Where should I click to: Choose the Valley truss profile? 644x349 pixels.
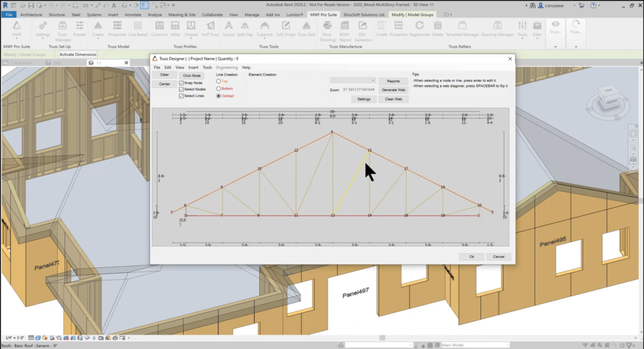click(175, 29)
